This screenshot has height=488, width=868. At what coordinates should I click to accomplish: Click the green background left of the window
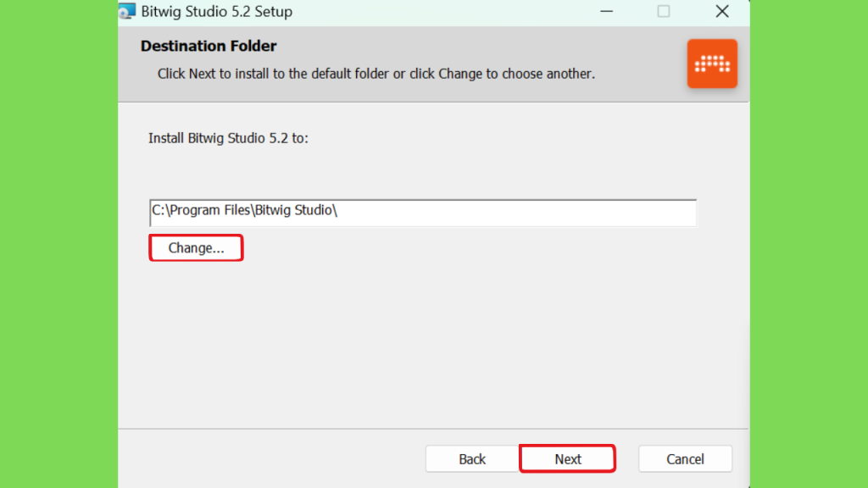click(58, 244)
